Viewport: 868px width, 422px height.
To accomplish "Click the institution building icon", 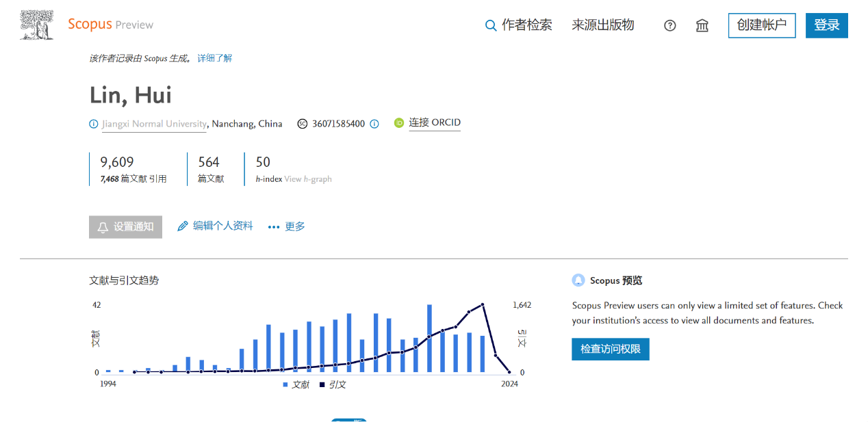I will 702,25.
